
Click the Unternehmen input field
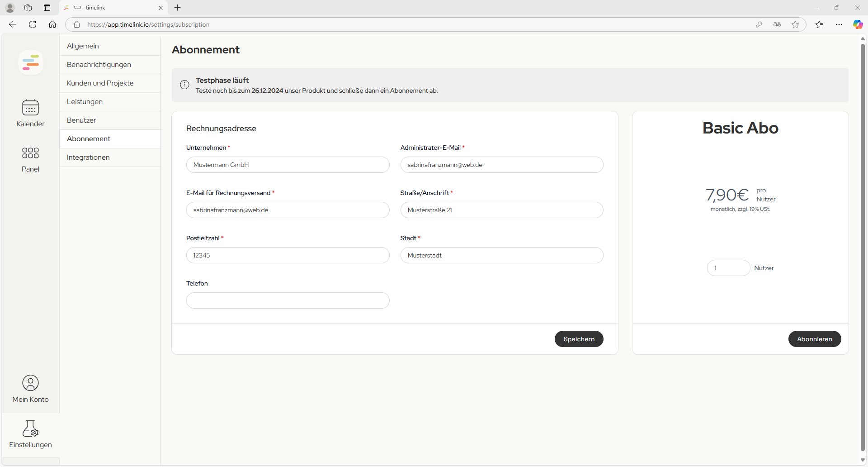point(288,165)
